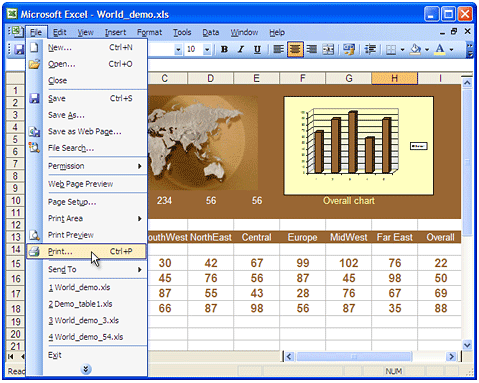
Task: Click the printer icon beside Print
Action: pyautogui.click(x=34, y=252)
